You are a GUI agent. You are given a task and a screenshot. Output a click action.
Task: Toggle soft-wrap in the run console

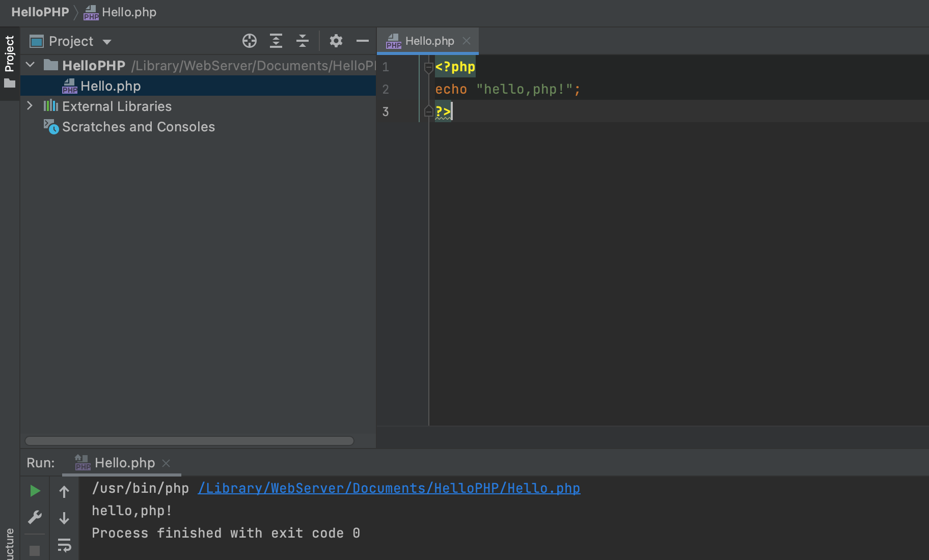point(64,545)
